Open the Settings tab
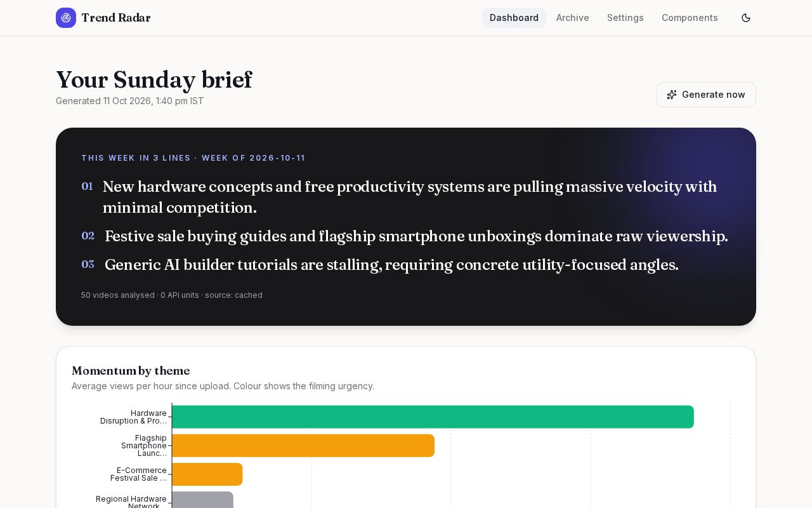Screen dimensions: 812x508 point(625,18)
